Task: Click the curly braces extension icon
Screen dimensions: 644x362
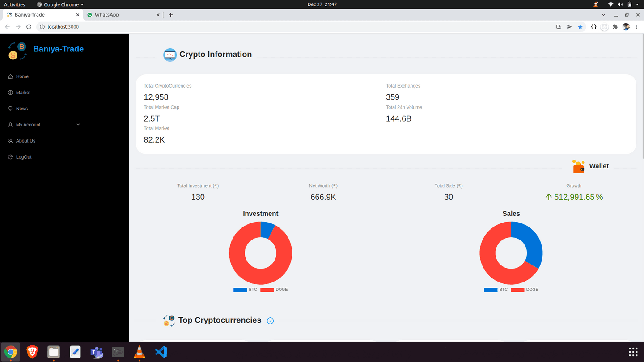Action: (x=593, y=27)
